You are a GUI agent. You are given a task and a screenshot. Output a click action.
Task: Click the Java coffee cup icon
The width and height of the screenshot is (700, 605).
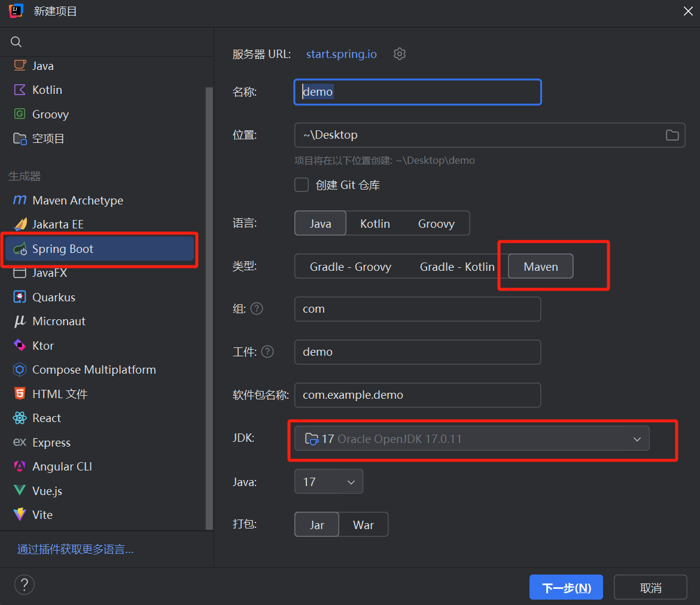tap(20, 66)
